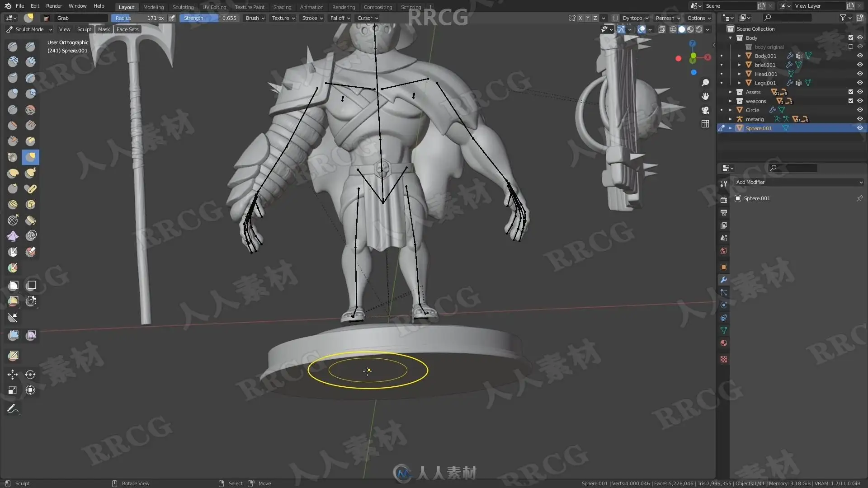Open the Material properties tab icon

724,343
